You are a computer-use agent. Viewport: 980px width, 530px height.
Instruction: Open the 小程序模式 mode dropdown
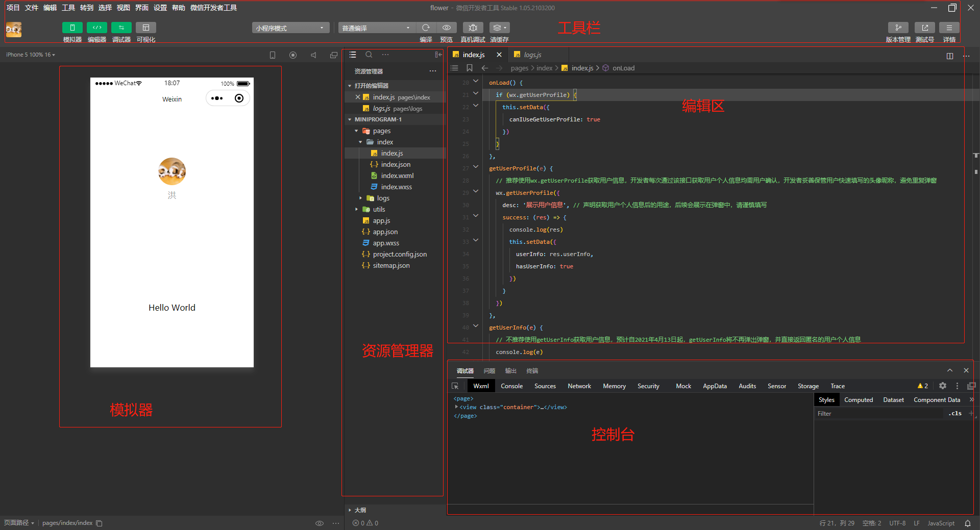(290, 28)
